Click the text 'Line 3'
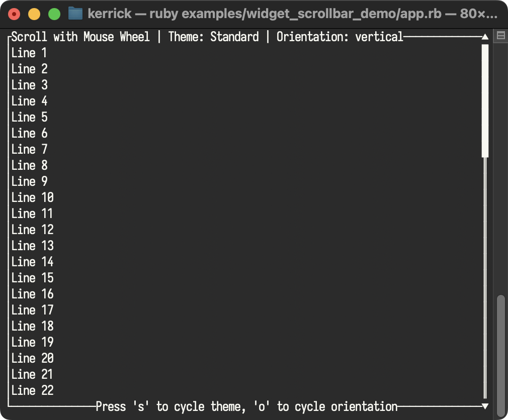 (x=29, y=85)
